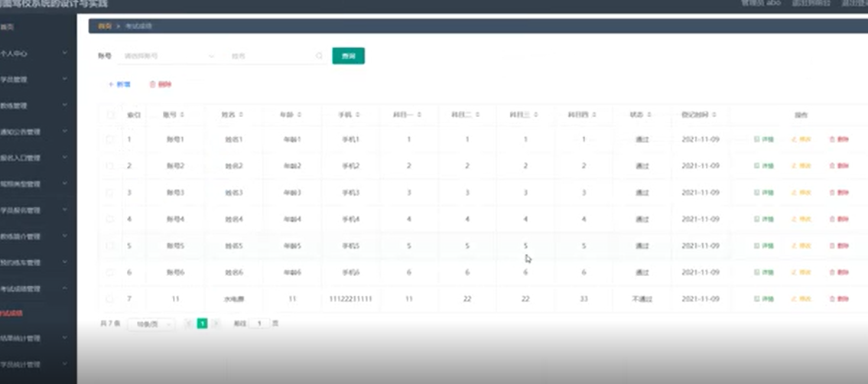Sort table by 科目二 column sort icon

pos(477,115)
